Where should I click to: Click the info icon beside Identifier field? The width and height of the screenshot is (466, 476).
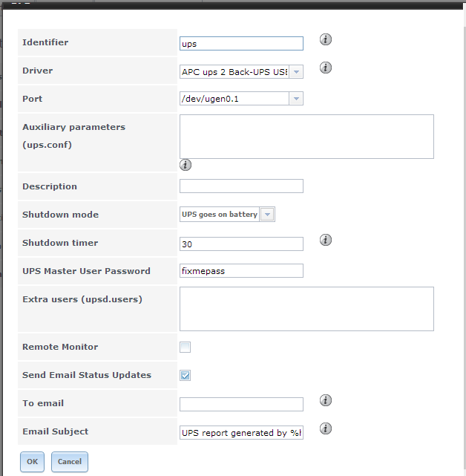[x=325, y=39]
